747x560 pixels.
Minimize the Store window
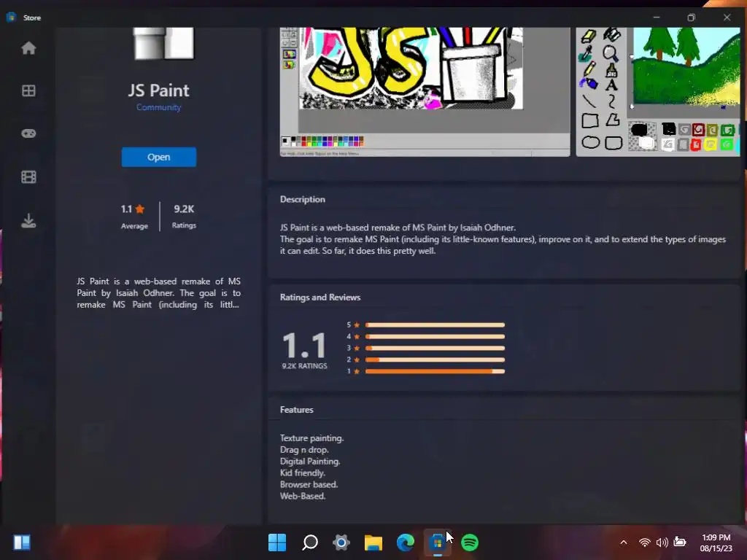tap(657, 17)
